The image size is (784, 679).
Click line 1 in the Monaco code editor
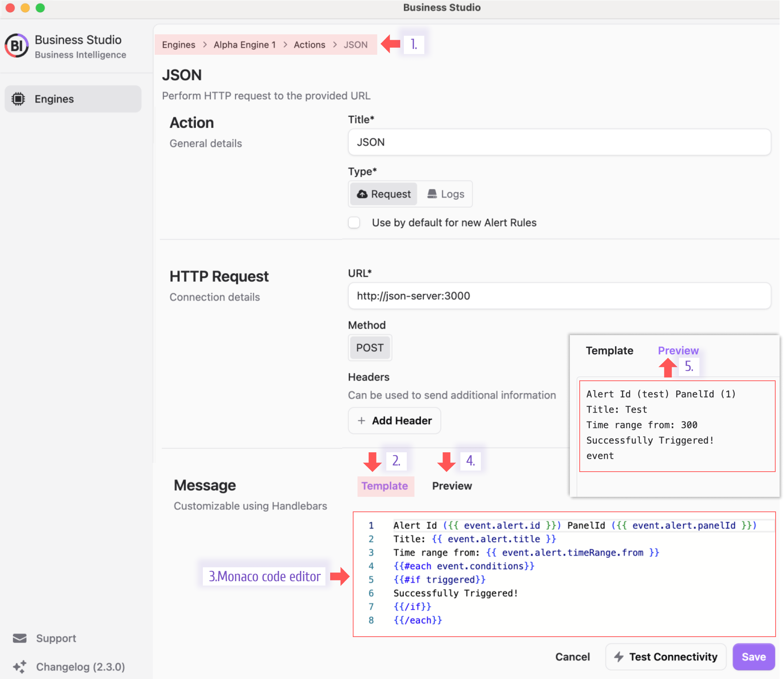click(575, 526)
